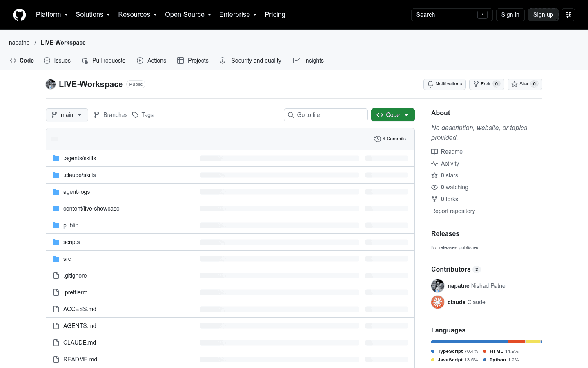
Task: Open Security and quality tab
Action: point(250,61)
